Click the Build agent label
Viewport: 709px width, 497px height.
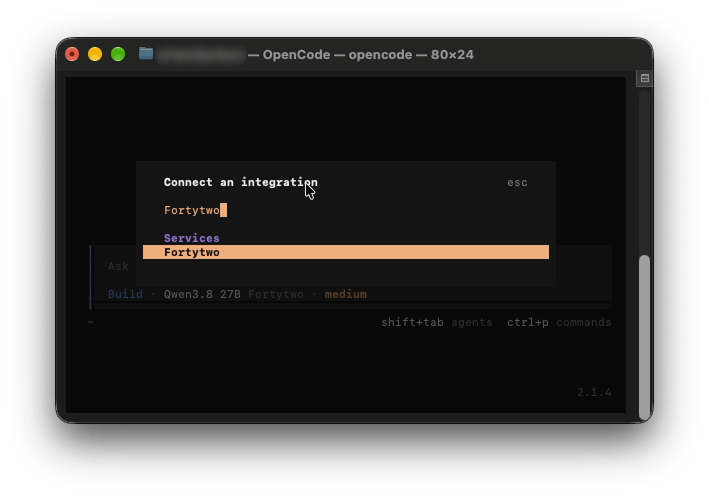(125, 294)
